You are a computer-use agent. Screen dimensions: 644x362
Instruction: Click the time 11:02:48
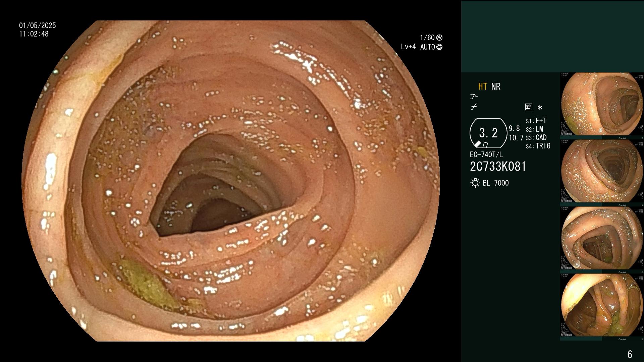(x=34, y=34)
